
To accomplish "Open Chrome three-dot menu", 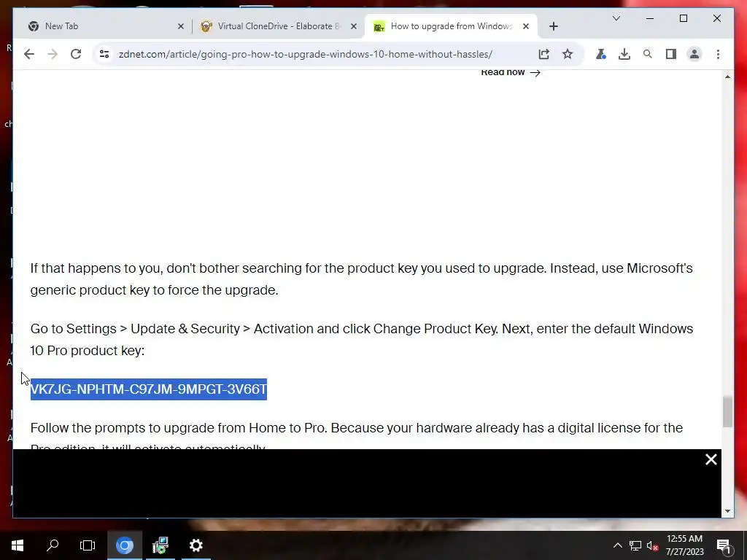I will [718, 54].
